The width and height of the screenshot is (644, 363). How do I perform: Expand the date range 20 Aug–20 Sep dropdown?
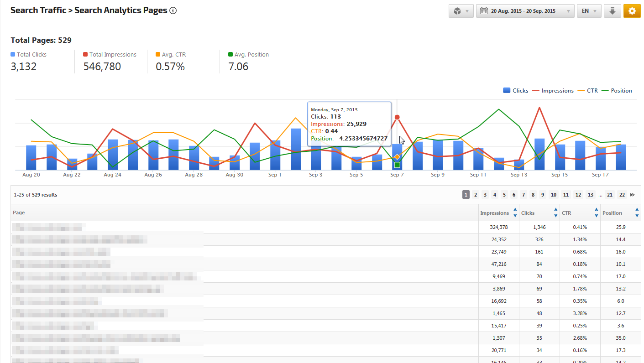[568, 11]
